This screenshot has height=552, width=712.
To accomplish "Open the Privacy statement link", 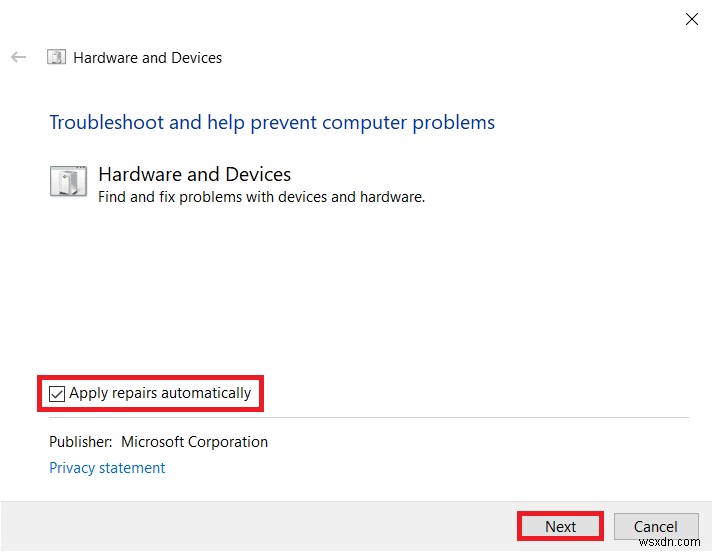I will click(107, 468).
